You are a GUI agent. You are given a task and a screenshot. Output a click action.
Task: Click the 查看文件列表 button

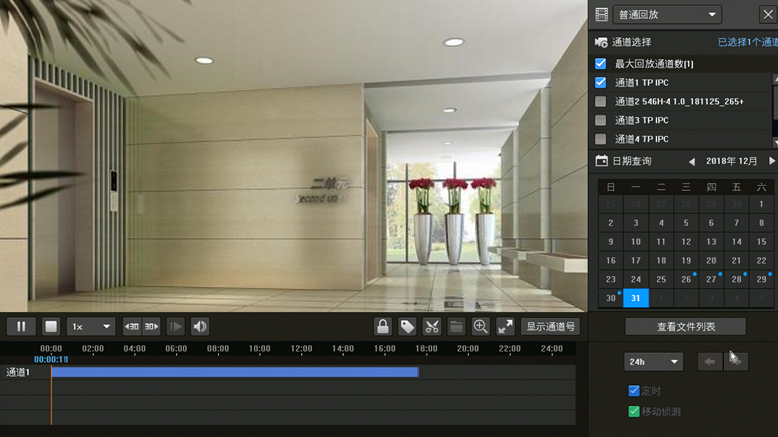(x=685, y=326)
